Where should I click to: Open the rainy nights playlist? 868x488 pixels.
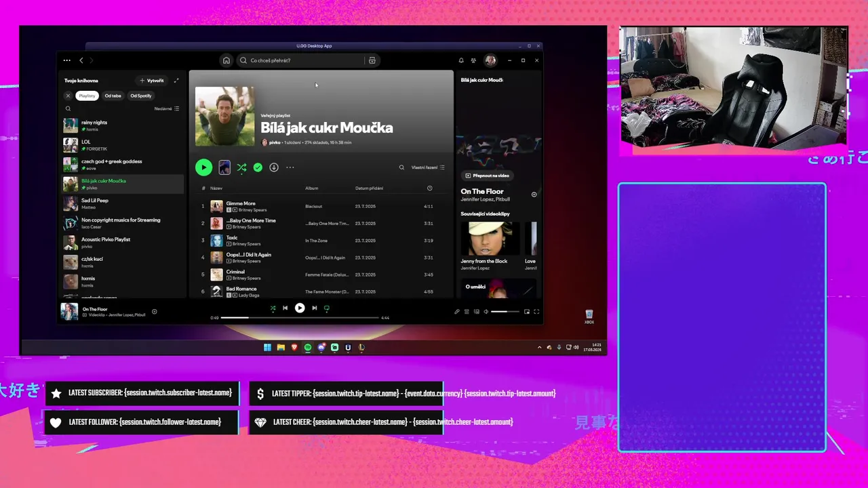(123, 125)
